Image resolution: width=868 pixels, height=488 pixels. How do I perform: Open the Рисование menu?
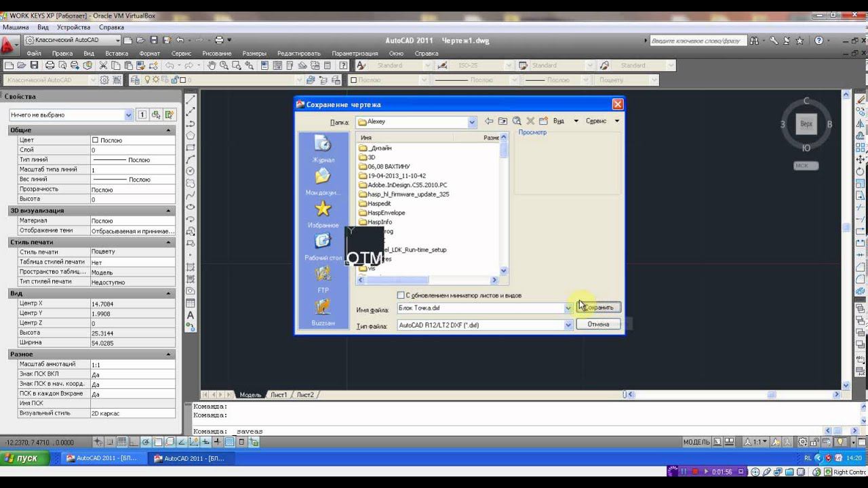coord(217,54)
